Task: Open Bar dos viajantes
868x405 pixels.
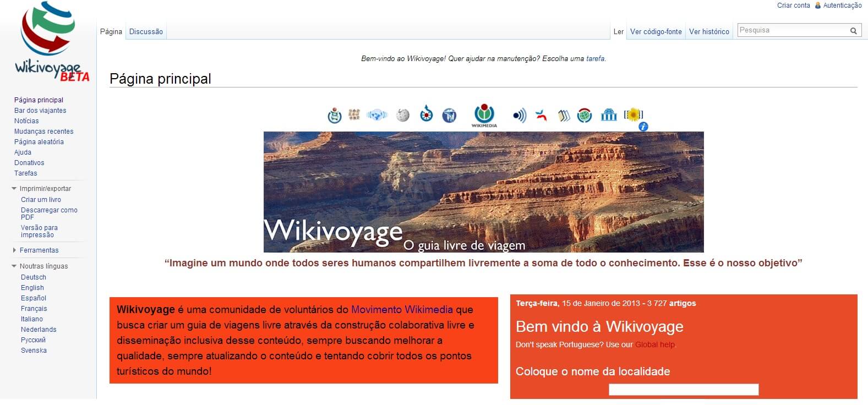Action: (40, 111)
